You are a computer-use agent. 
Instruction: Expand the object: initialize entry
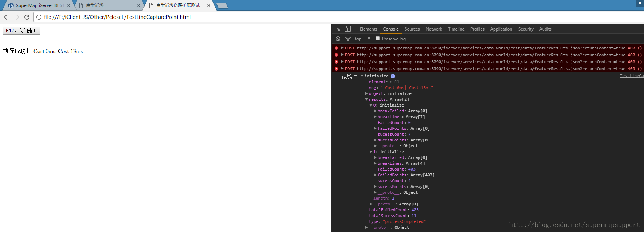click(366, 93)
